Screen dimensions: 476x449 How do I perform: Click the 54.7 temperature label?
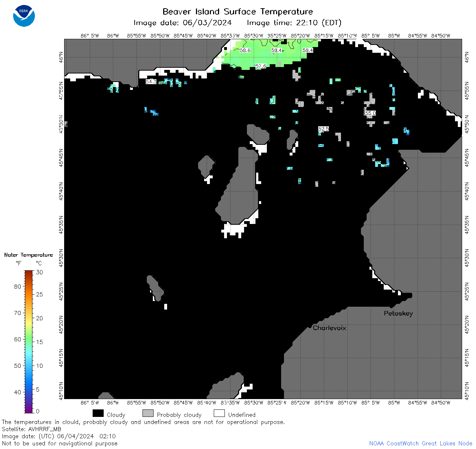point(151,81)
